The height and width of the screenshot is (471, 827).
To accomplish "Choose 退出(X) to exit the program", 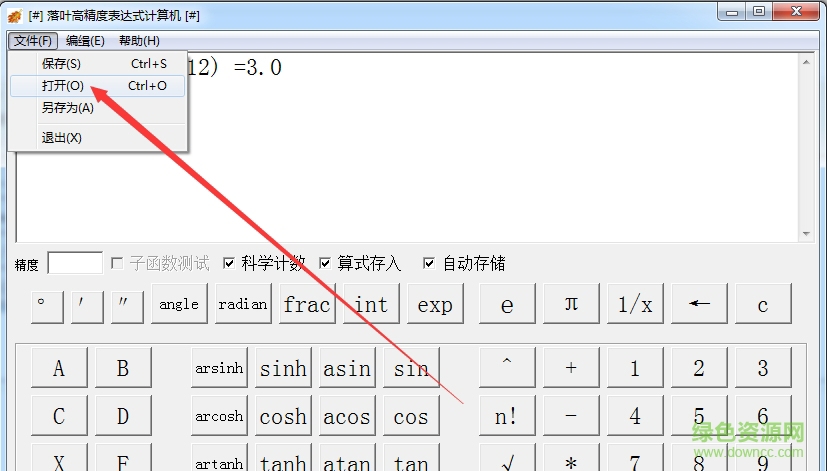I will 98,138.
